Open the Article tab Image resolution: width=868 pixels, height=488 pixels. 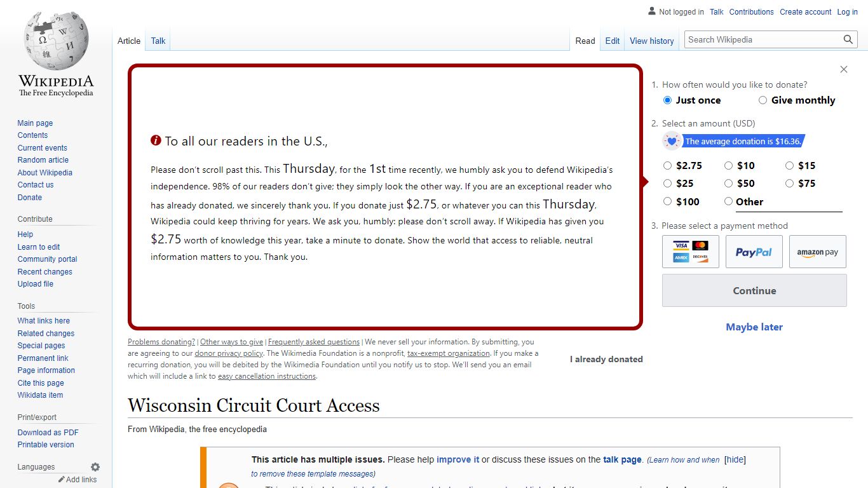129,41
